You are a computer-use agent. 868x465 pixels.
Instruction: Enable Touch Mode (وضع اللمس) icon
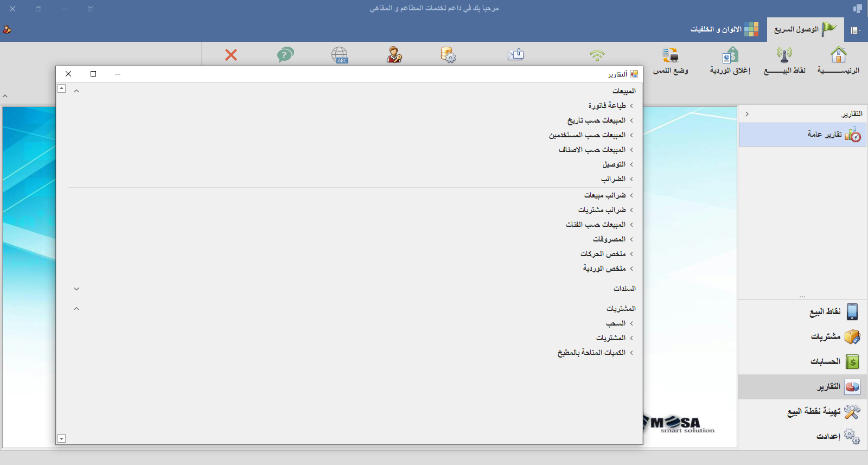click(x=671, y=55)
